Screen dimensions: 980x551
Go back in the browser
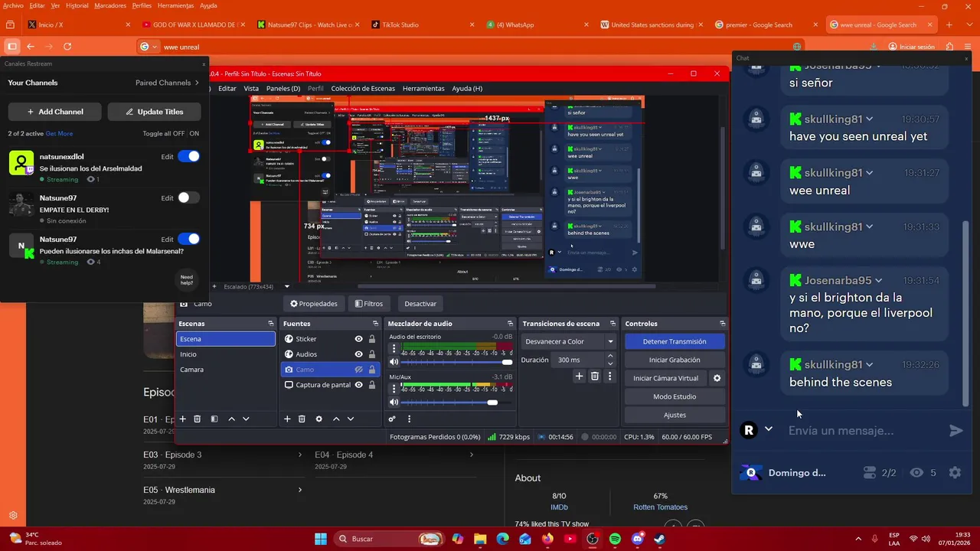click(x=29, y=47)
